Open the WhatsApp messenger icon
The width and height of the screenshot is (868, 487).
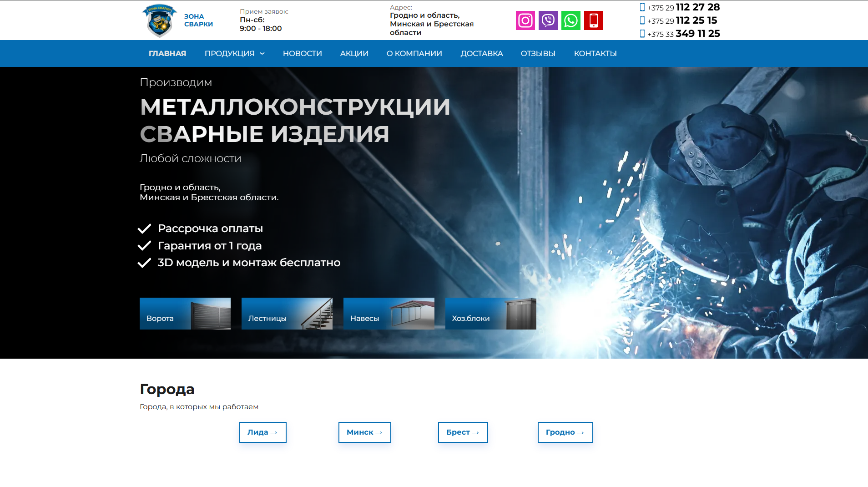click(x=571, y=20)
